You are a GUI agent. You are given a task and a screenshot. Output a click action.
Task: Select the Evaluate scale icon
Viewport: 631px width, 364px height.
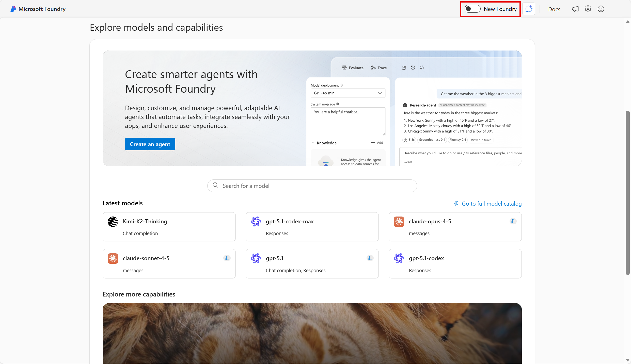pyautogui.click(x=344, y=68)
